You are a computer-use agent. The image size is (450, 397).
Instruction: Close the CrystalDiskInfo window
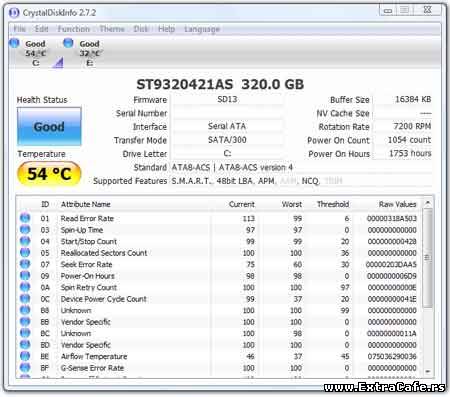click(428, 10)
